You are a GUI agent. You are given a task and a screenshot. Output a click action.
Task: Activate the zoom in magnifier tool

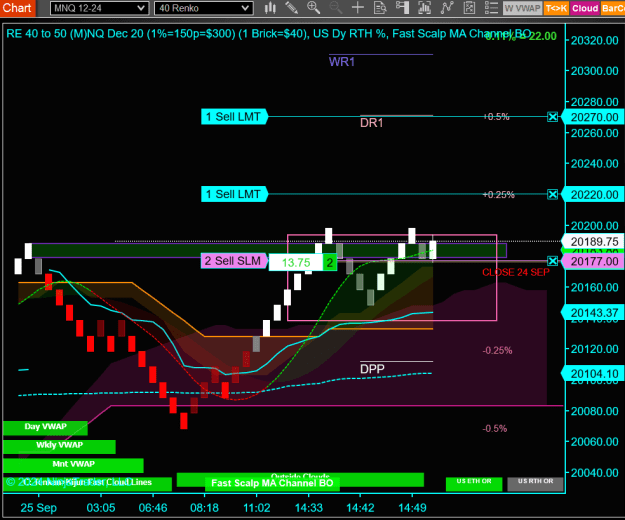pos(313,8)
